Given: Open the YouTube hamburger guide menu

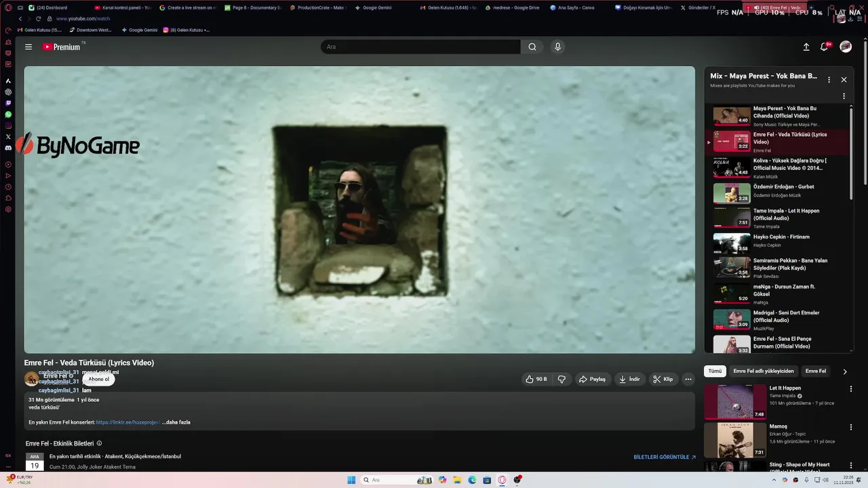Looking at the screenshot, I should [28, 47].
